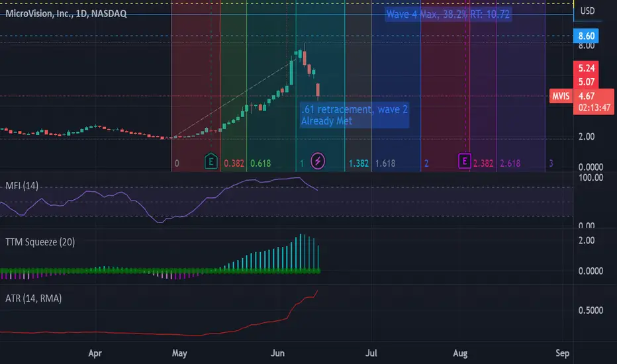This screenshot has height=364, width=617.
Task: Click the USD currency label
Action: point(587,11)
